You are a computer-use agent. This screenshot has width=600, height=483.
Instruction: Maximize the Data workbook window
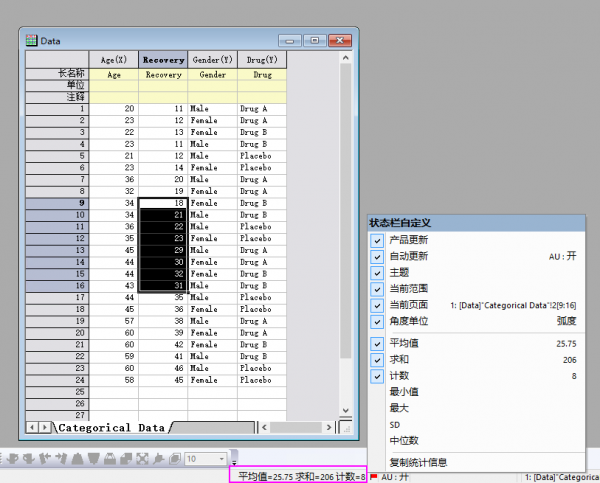pos(316,40)
